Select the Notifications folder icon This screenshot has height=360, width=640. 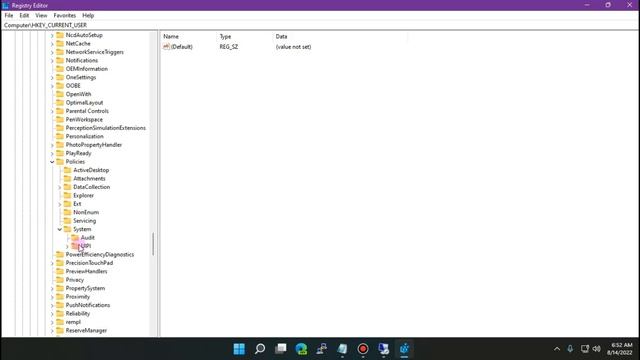click(60, 60)
